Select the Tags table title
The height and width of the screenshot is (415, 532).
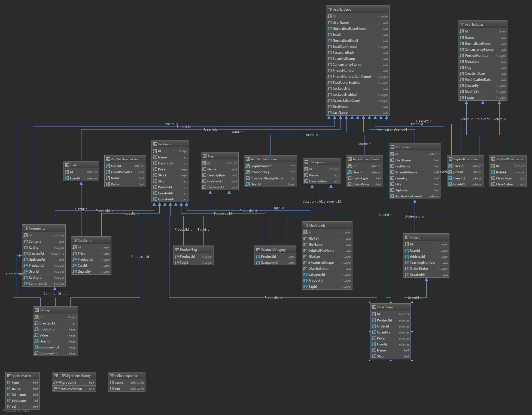(211, 156)
